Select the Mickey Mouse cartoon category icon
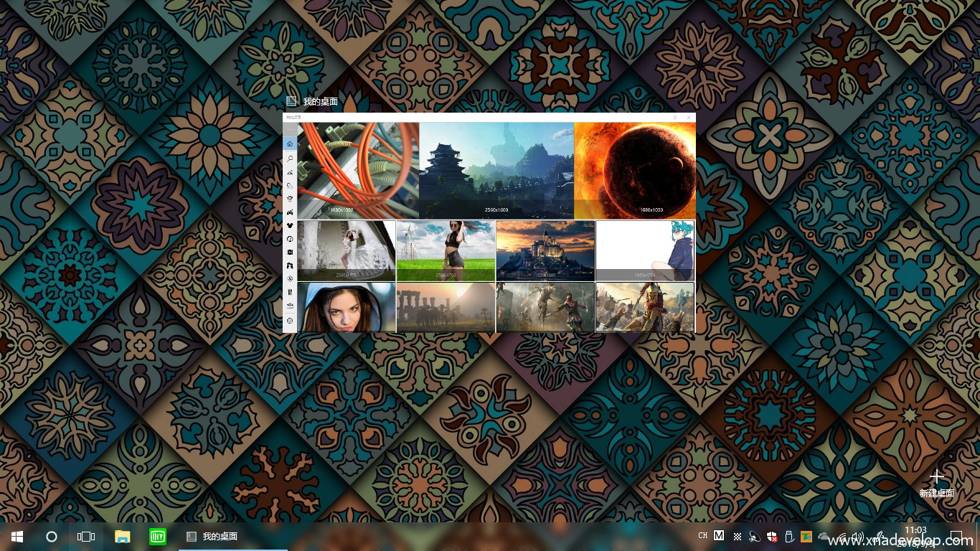The image size is (980, 551). pos(290,226)
